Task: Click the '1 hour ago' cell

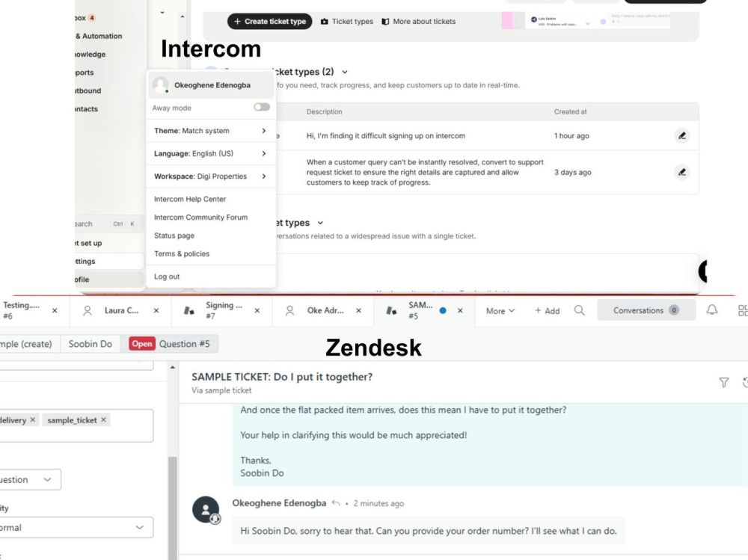Action: [x=571, y=136]
